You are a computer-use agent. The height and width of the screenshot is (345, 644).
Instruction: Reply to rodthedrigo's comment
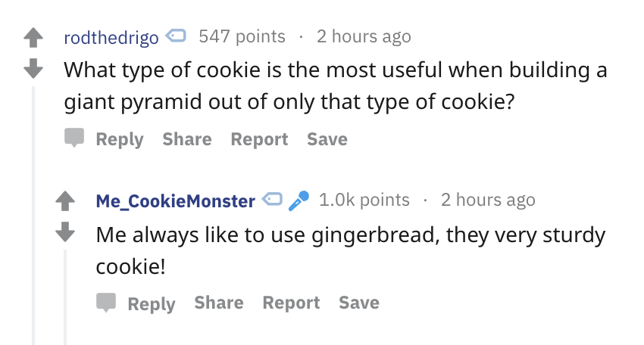click(x=120, y=139)
